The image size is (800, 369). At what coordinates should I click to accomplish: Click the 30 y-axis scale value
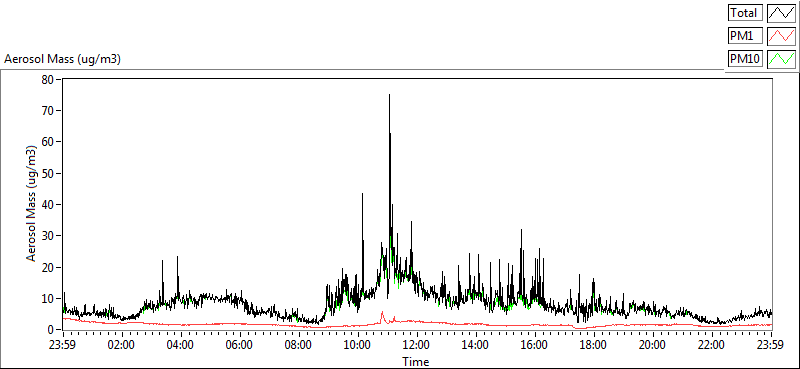48,236
